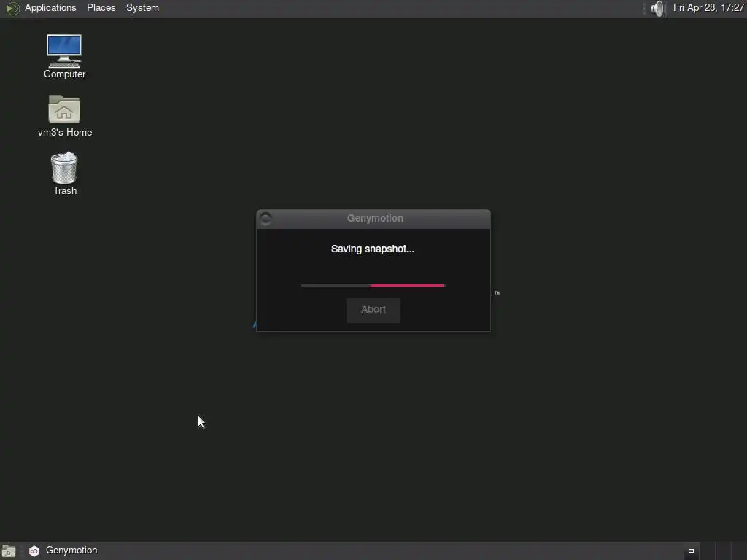Screen dimensions: 747x560
Task: Click the first workspace switcher box
Action: pos(691,551)
